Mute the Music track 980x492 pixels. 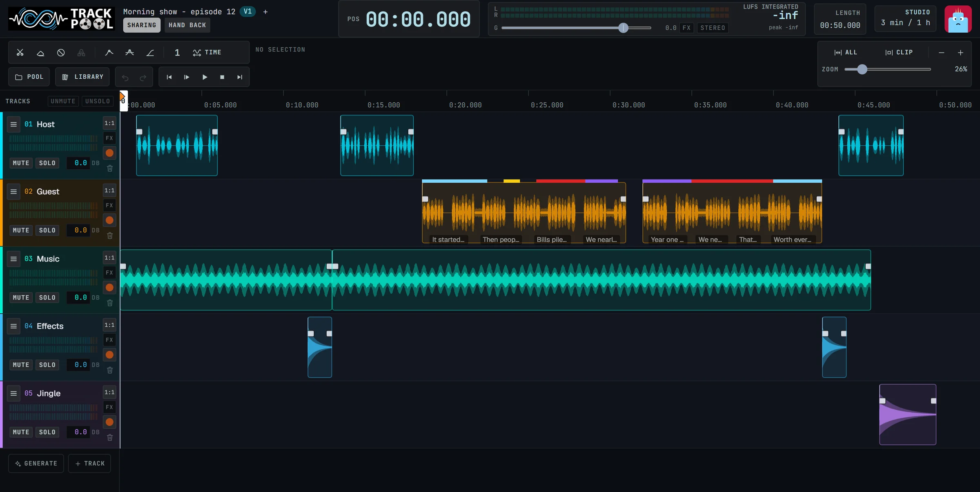coord(21,298)
